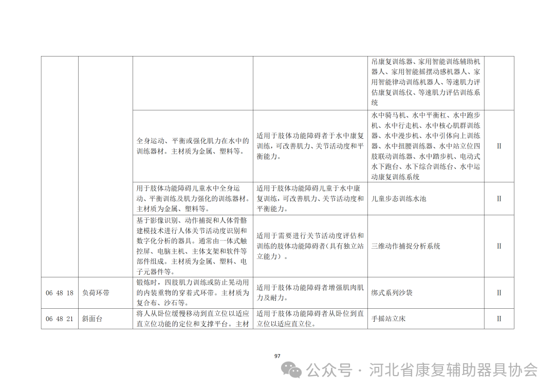Click the page number 97

coord(277,356)
